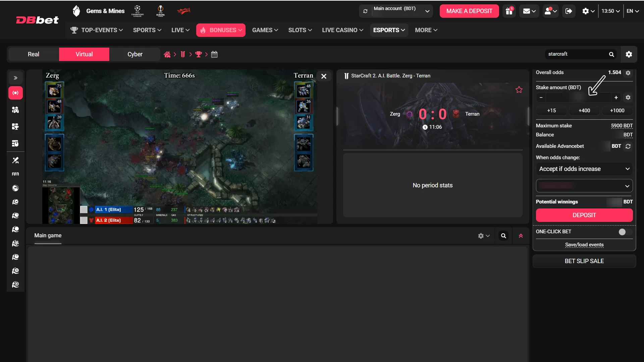This screenshot has height=362, width=644.
Task: Open the FIFA sidebar category
Action: 15,174
